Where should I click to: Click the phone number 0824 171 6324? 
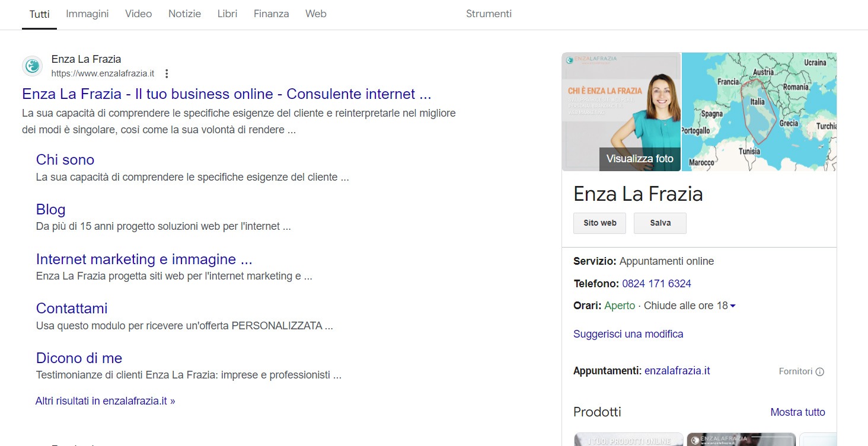tap(656, 284)
